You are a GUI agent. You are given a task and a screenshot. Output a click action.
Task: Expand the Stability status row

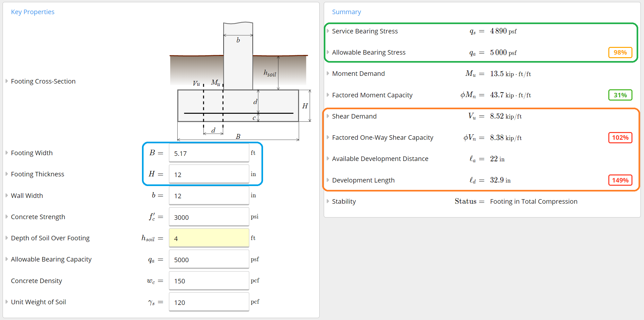click(x=328, y=201)
